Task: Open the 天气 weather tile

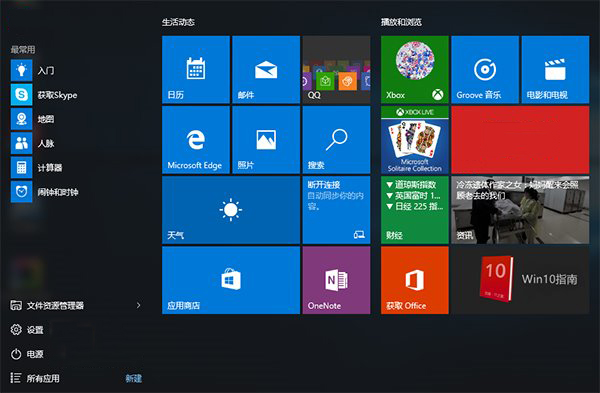Action: click(231, 210)
